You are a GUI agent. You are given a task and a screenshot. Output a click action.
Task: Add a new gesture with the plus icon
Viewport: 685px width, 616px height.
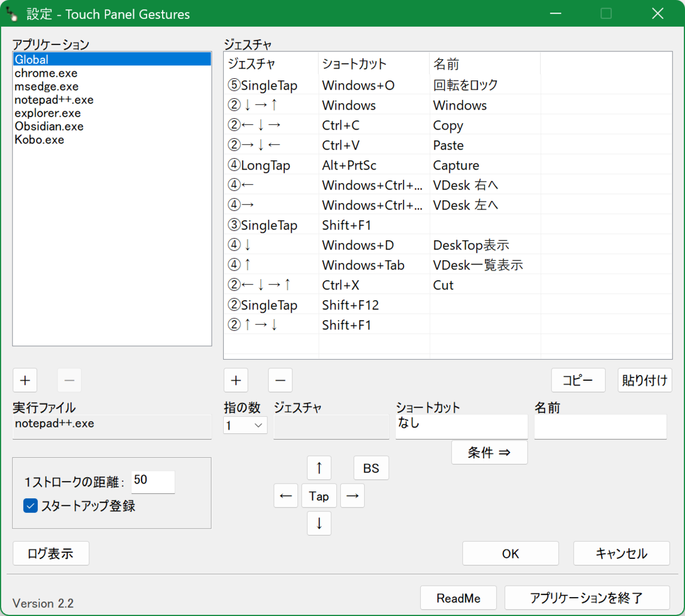(236, 380)
